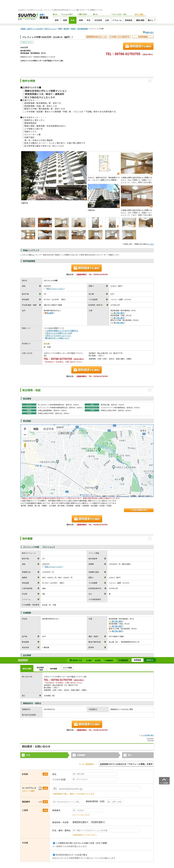This screenshot has width=174, height=868.
Task: Open the floor plan image
Action: click(x=104, y=163)
